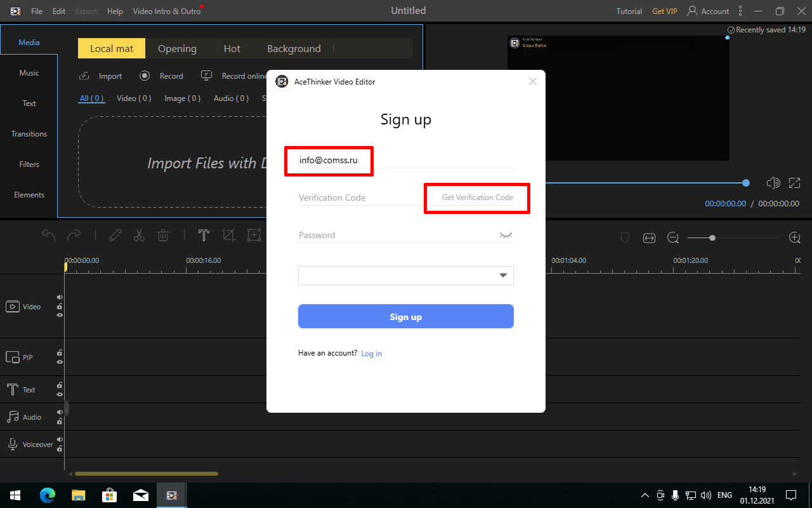Open the Filters sidebar tab
The image size is (812, 508).
pos(29,164)
